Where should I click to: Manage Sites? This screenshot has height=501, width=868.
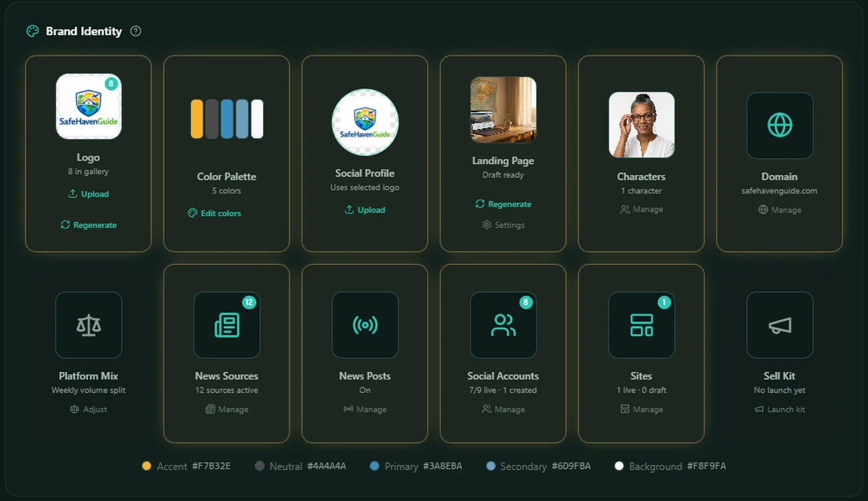tap(642, 409)
